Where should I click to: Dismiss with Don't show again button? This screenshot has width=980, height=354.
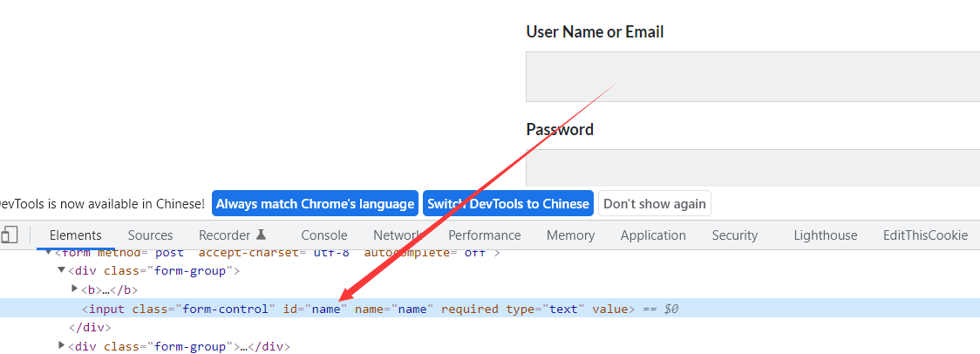coord(655,204)
